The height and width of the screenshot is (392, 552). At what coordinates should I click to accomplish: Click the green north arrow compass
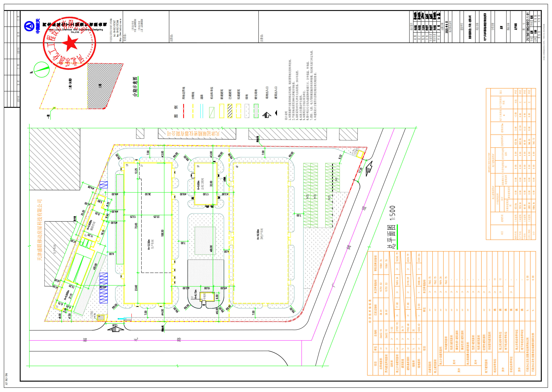[42, 69]
